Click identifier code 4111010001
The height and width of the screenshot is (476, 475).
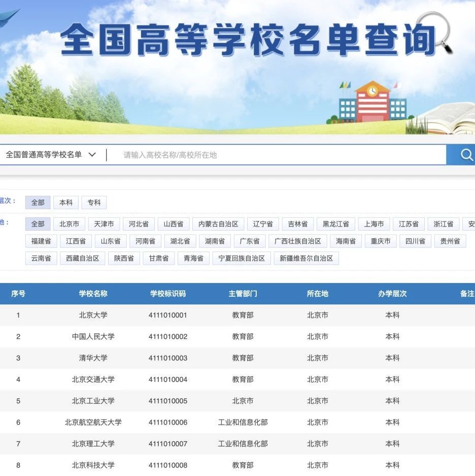pos(168,315)
